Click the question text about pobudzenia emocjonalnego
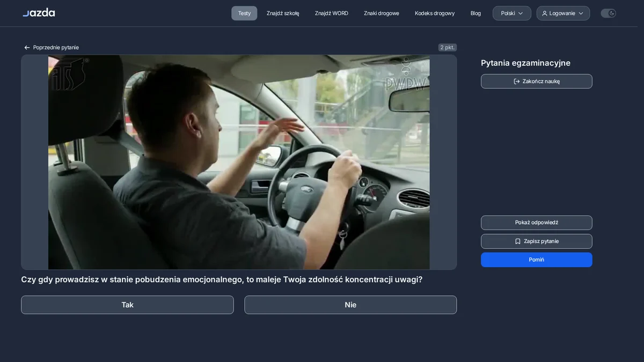 222,279
